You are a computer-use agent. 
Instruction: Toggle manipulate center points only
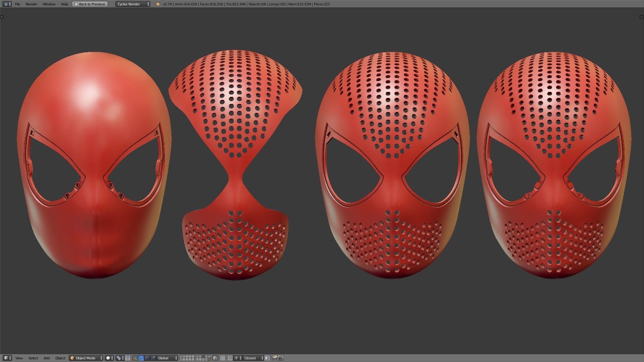[x=127, y=358]
